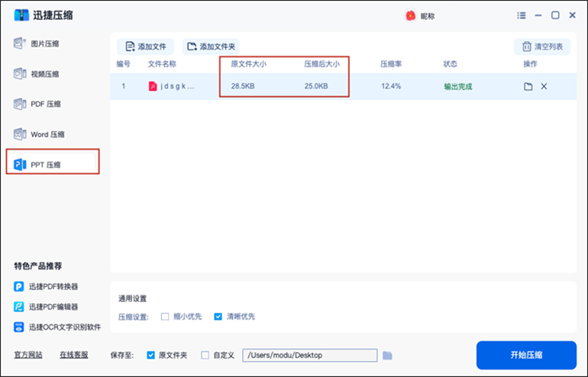This screenshot has height=377, width=588.
Task: Click the 压缩率 column header
Action: [391, 64]
